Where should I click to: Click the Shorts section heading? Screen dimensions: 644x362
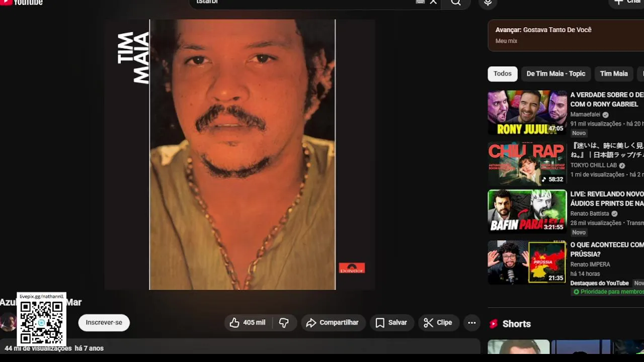(x=517, y=324)
